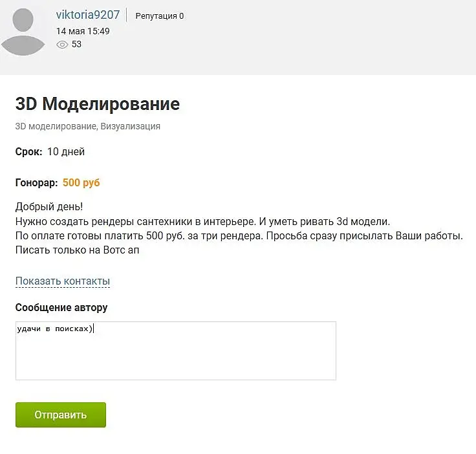Click the user avatar placeholder image

(23, 31)
